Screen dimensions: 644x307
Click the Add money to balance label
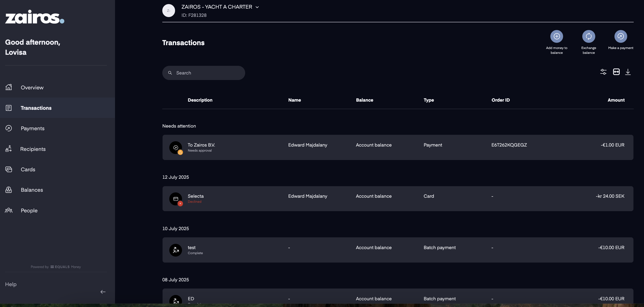(x=557, y=50)
